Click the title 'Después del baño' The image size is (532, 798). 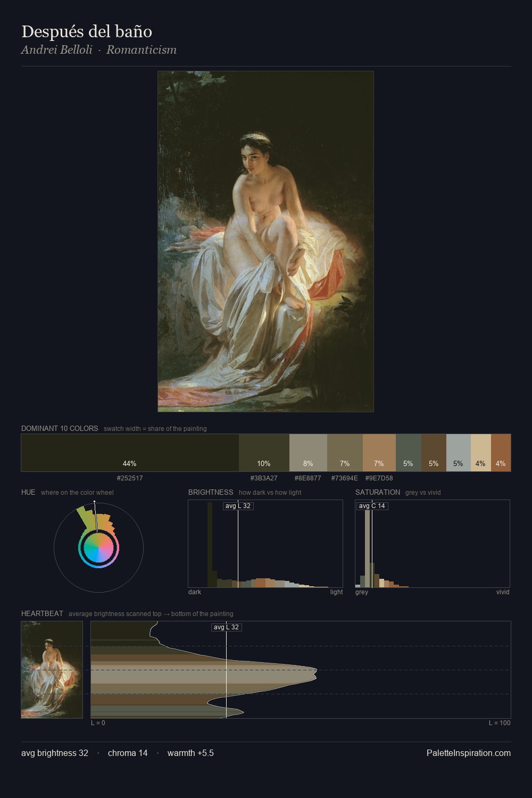coord(87,32)
